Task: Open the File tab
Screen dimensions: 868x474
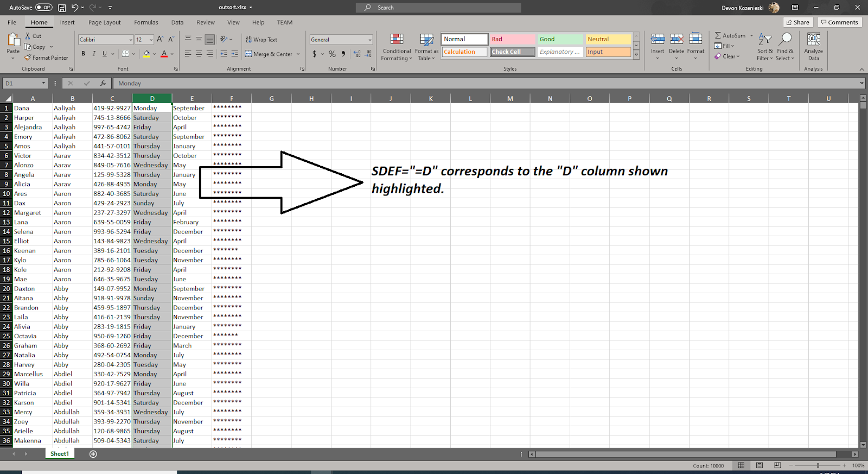Action: click(x=12, y=22)
